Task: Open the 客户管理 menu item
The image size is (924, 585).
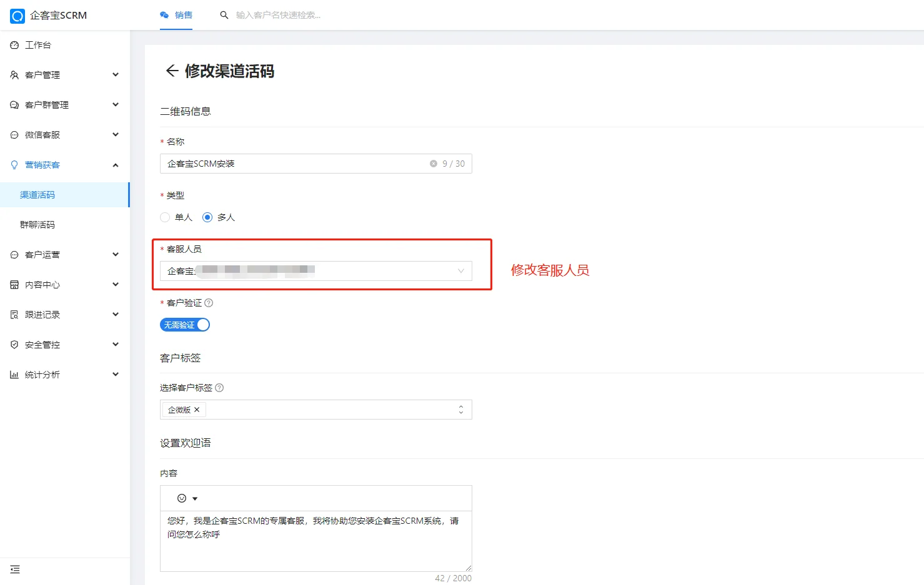Action: 65,75
